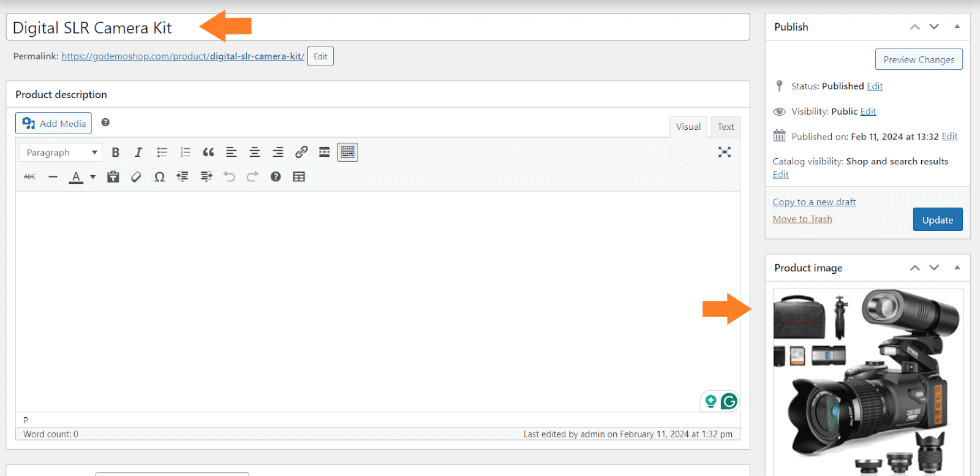Click Copy to a new draft
The width and height of the screenshot is (980, 476).
814,202
